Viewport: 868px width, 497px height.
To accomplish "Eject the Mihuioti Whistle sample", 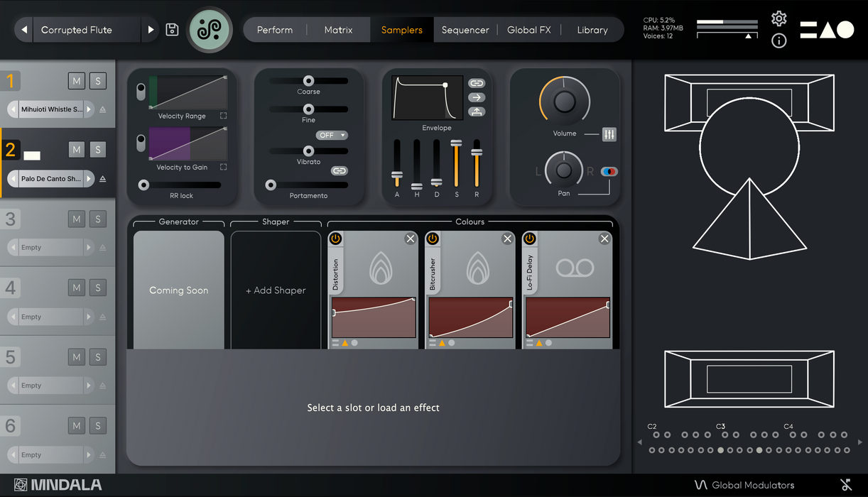I will pos(102,109).
